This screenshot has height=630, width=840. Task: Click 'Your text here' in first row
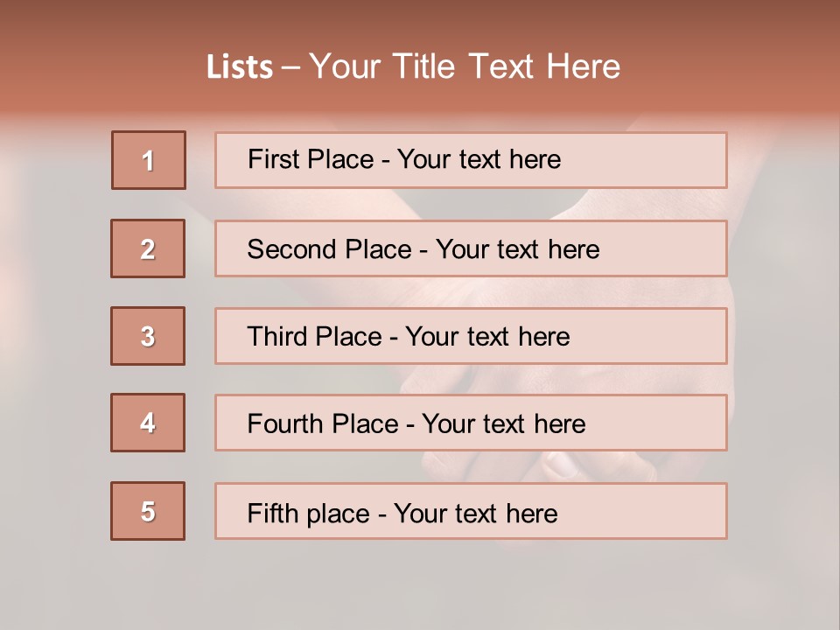point(479,159)
